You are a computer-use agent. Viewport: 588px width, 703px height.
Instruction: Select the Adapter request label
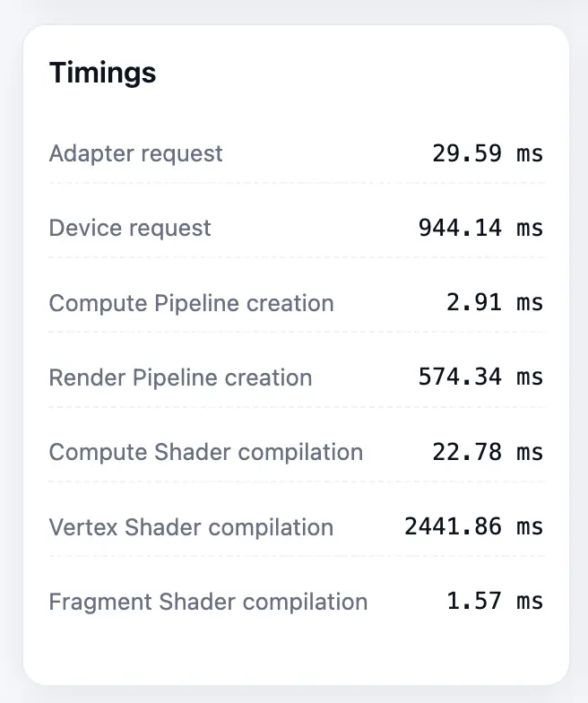[135, 153]
